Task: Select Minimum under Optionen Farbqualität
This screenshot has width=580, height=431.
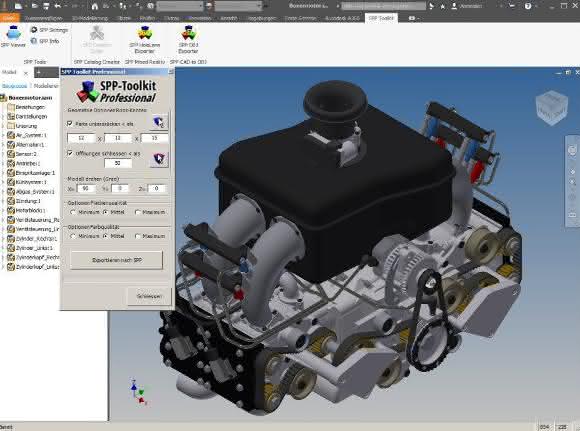Action: pyautogui.click(x=73, y=236)
